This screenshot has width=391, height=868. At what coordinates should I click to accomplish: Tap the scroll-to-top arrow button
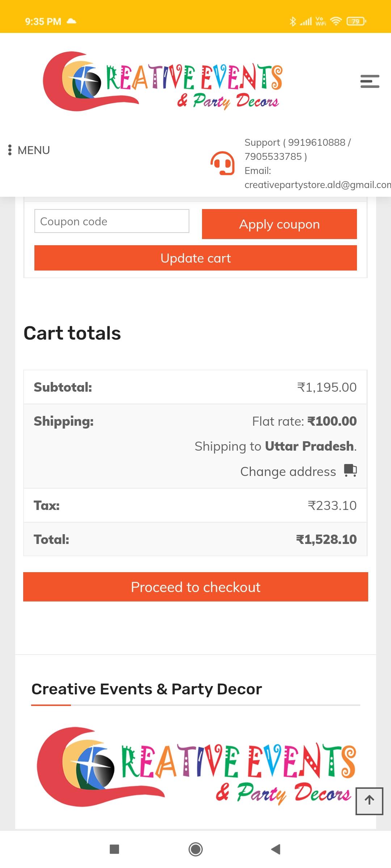click(x=369, y=801)
